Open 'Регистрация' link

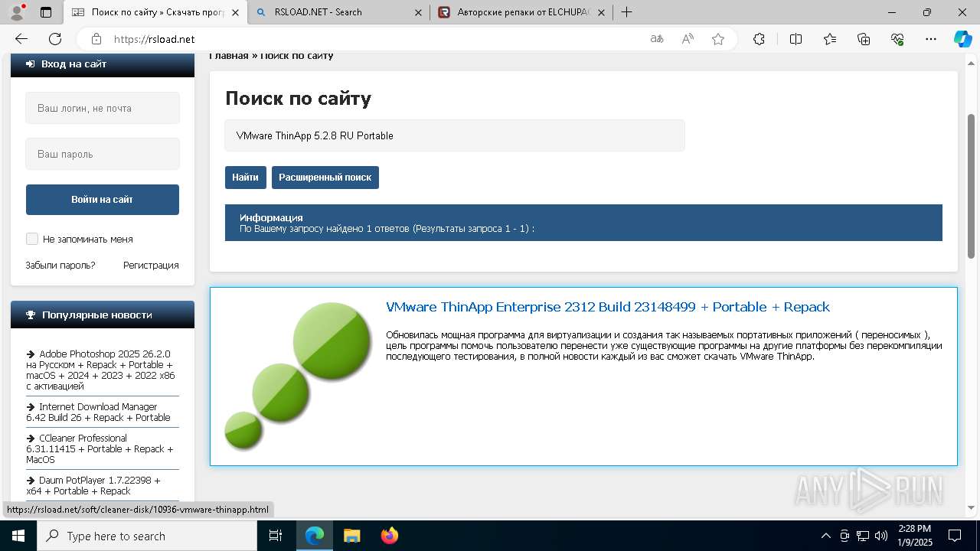click(151, 265)
